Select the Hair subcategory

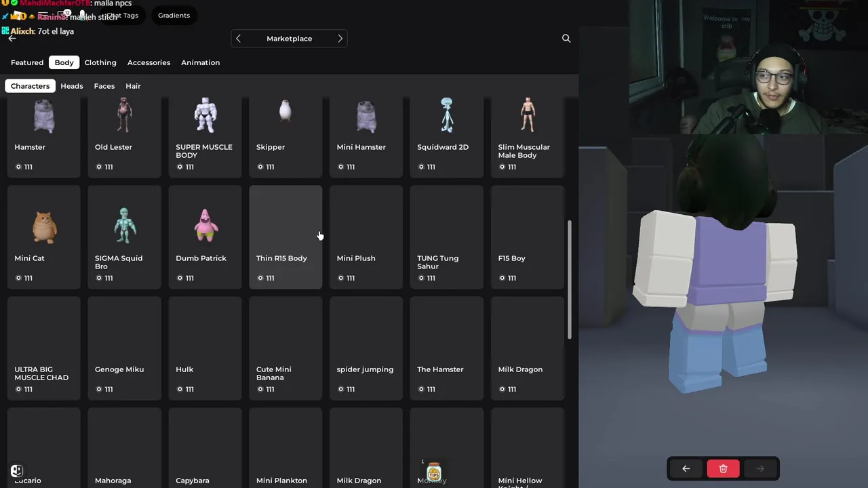tap(133, 86)
